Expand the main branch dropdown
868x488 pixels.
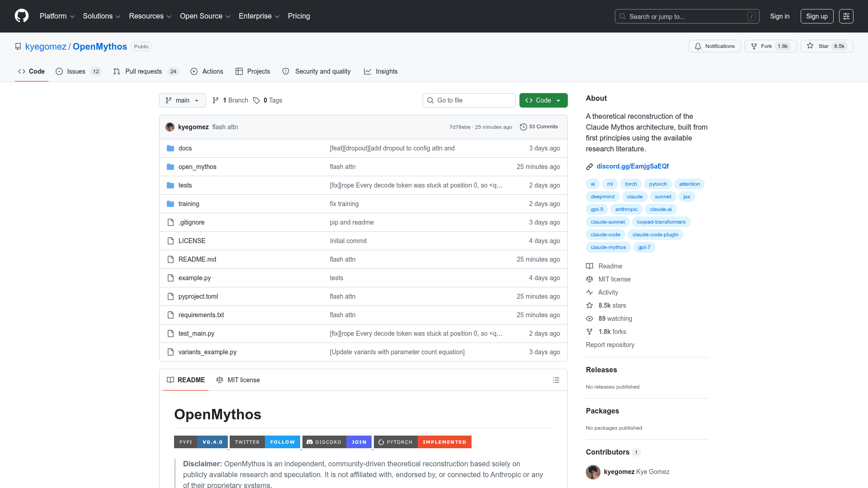(182, 100)
